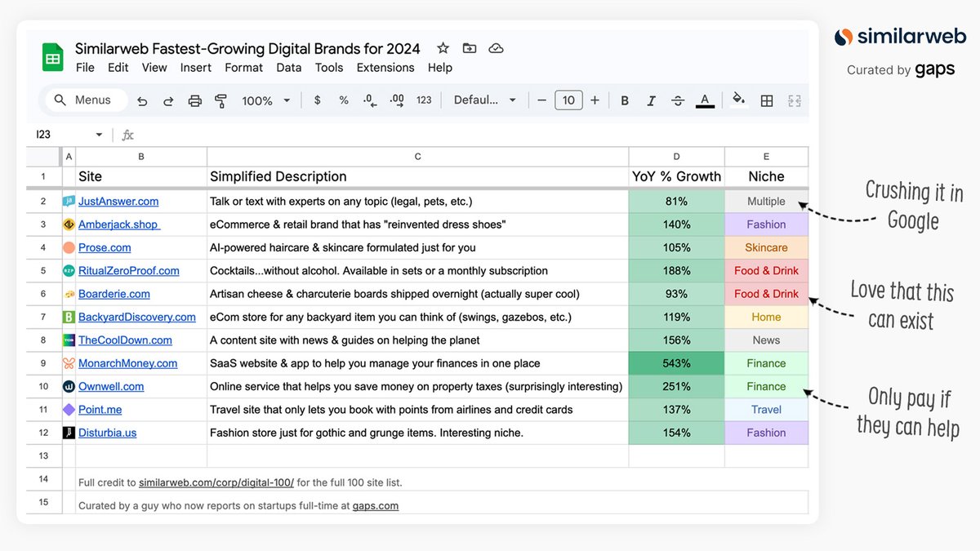Click the Undo arrow
This screenshot has height=551, width=980.
pyautogui.click(x=142, y=100)
